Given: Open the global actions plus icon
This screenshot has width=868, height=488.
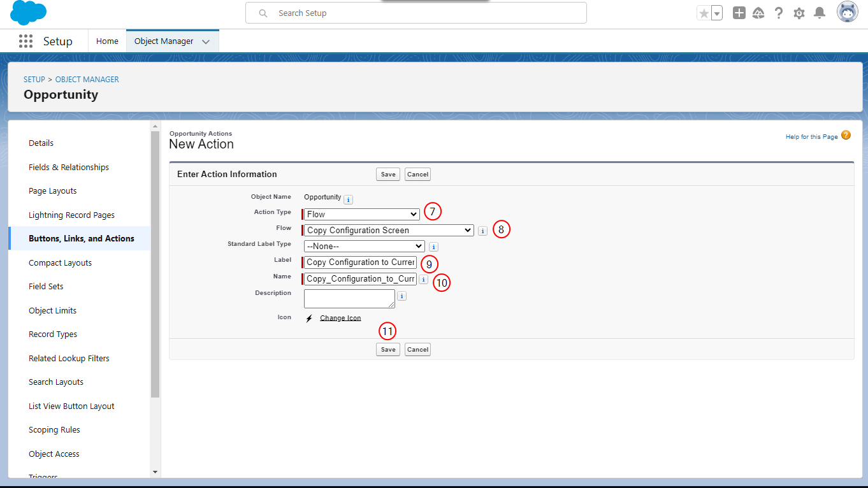Looking at the screenshot, I should coord(739,13).
